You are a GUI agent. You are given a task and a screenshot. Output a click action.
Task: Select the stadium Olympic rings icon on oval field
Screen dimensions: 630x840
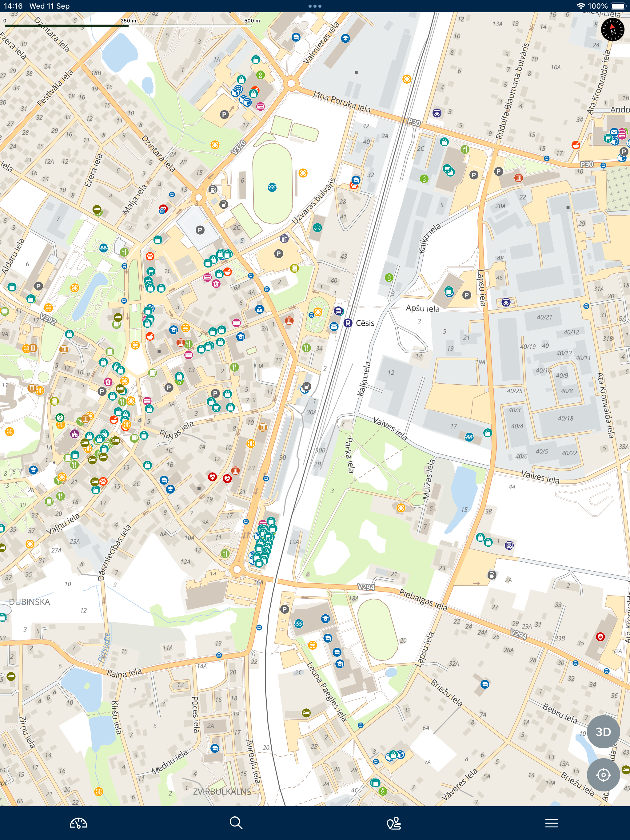coord(272,187)
